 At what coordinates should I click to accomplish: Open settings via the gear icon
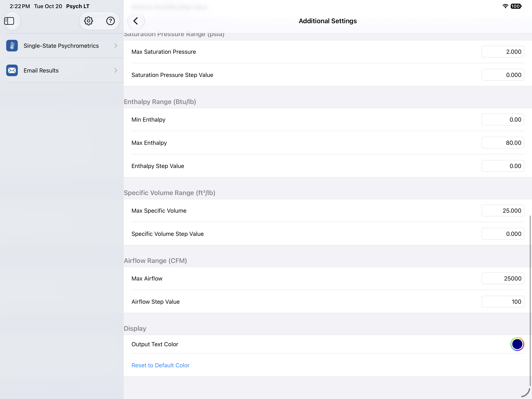coord(89,21)
